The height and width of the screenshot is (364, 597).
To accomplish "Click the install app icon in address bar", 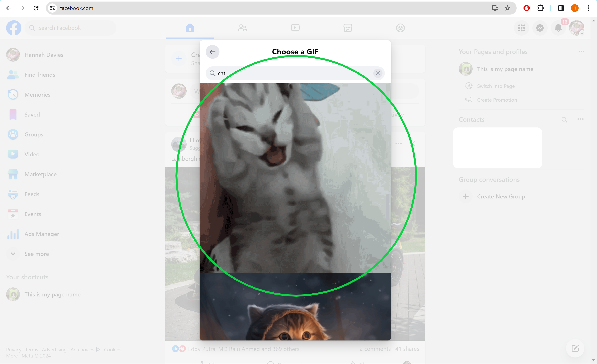I will (x=495, y=8).
